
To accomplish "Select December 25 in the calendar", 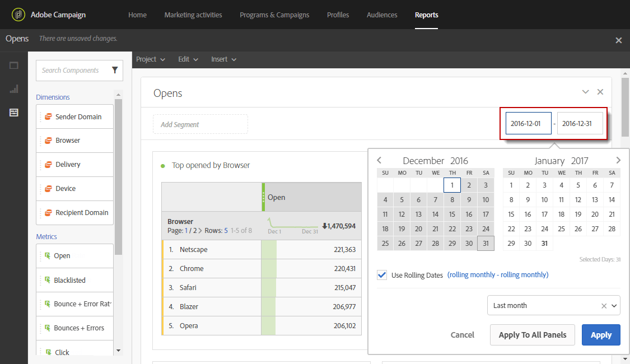I will [x=385, y=243].
